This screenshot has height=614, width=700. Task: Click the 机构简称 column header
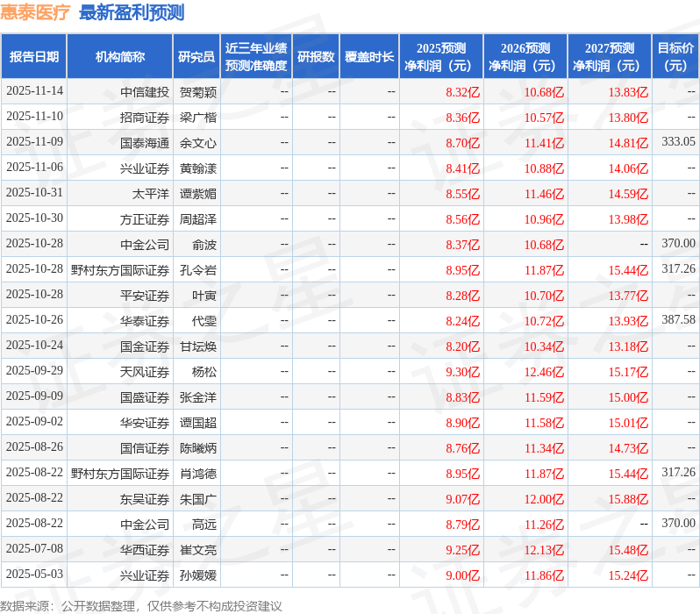[119, 57]
